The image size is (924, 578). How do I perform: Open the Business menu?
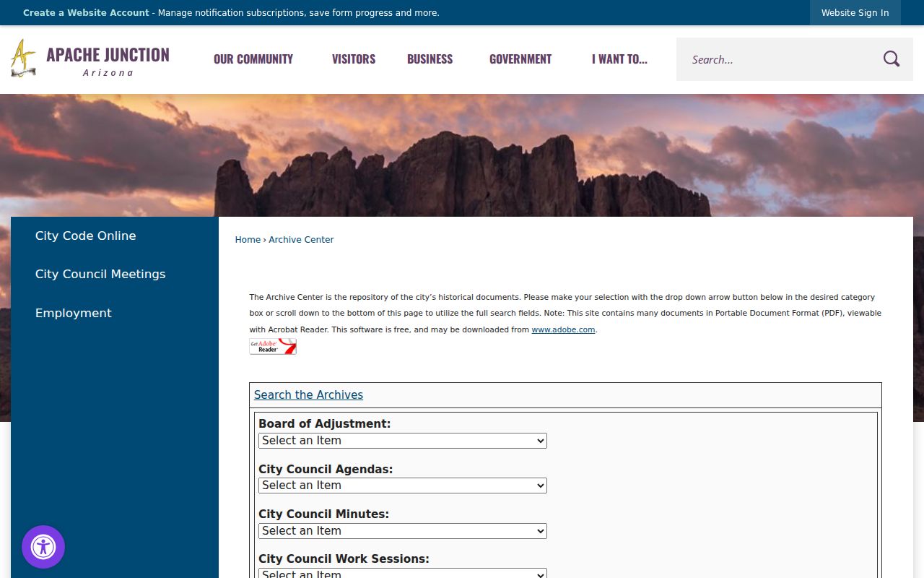coord(430,59)
